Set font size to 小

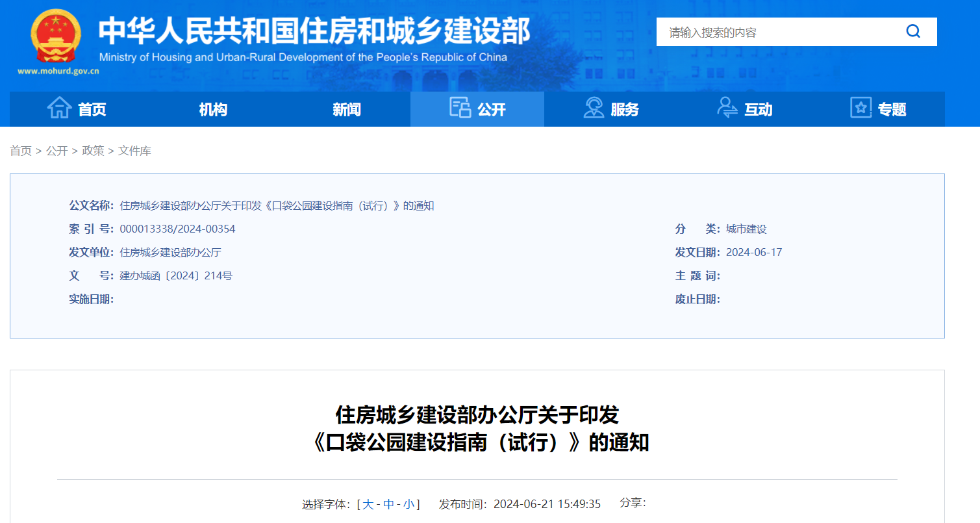click(x=409, y=504)
